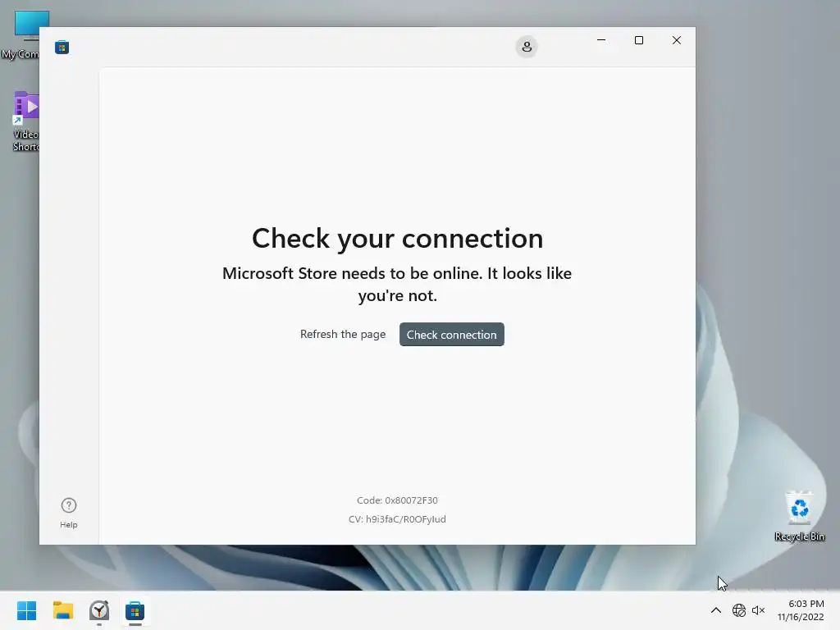Select error code text 0x80072F30
Image resolution: width=840 pixels, height=630 pixels.
[411, 500]
